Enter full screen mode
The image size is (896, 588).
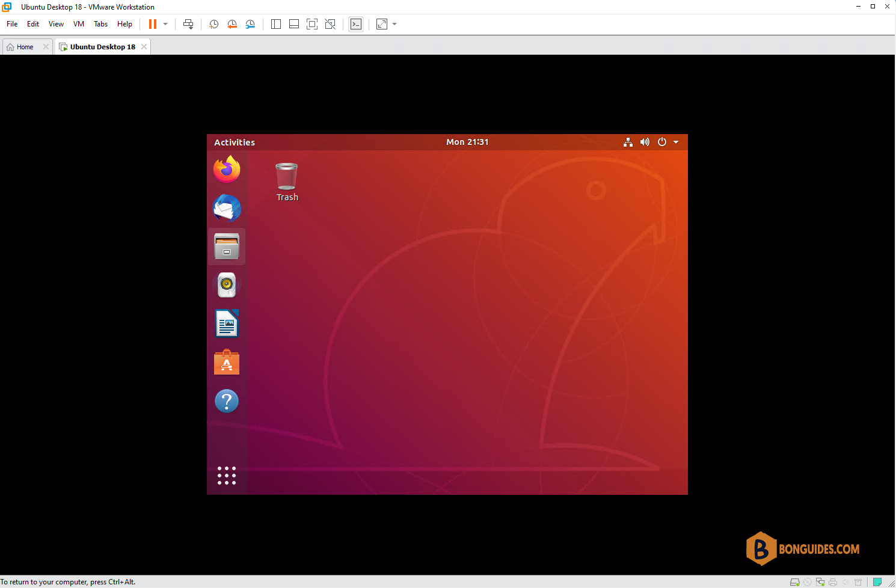click(312, 24)
